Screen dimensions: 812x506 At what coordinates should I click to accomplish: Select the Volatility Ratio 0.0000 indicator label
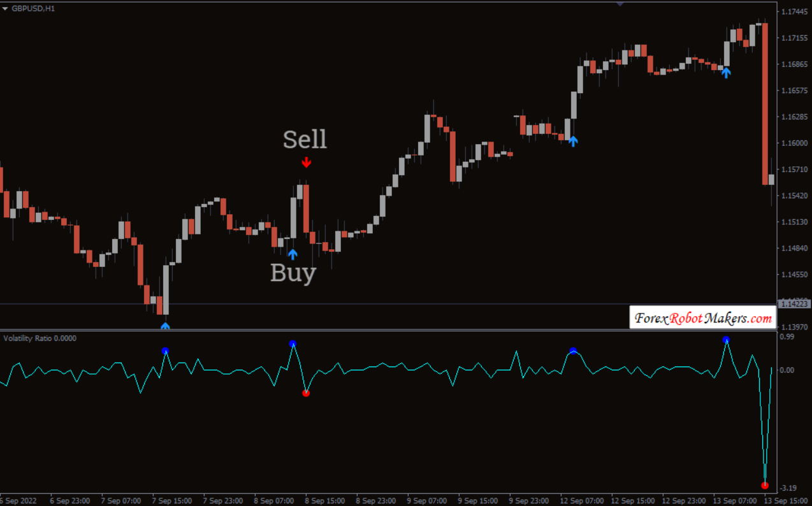click(40, 338)
